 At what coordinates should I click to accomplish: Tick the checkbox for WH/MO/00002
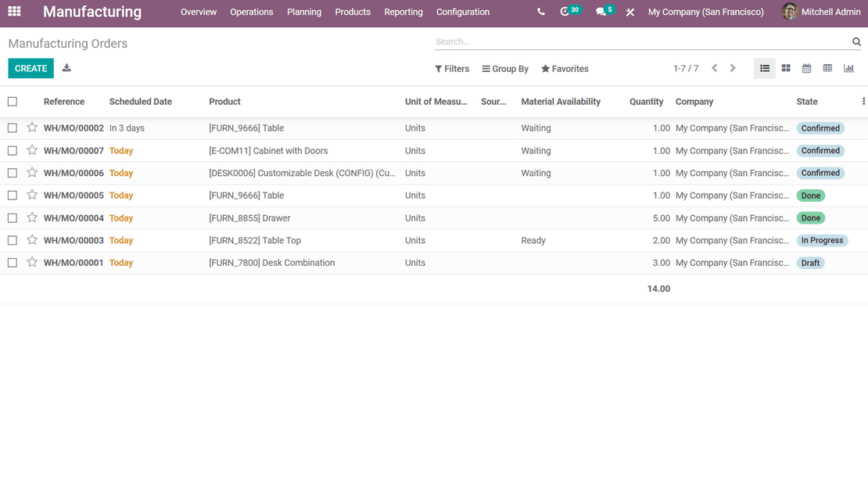point(13,128)
